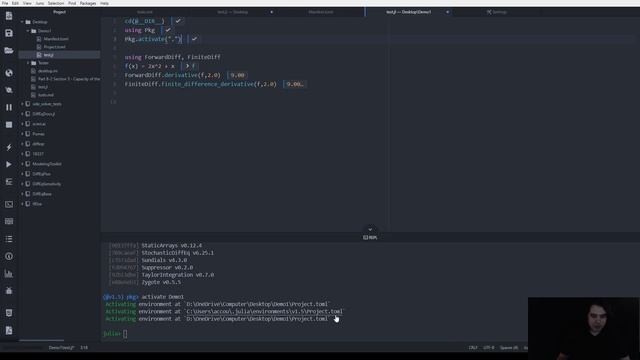
Task: Open the Selection menu
Action: (x=56, y=3)
